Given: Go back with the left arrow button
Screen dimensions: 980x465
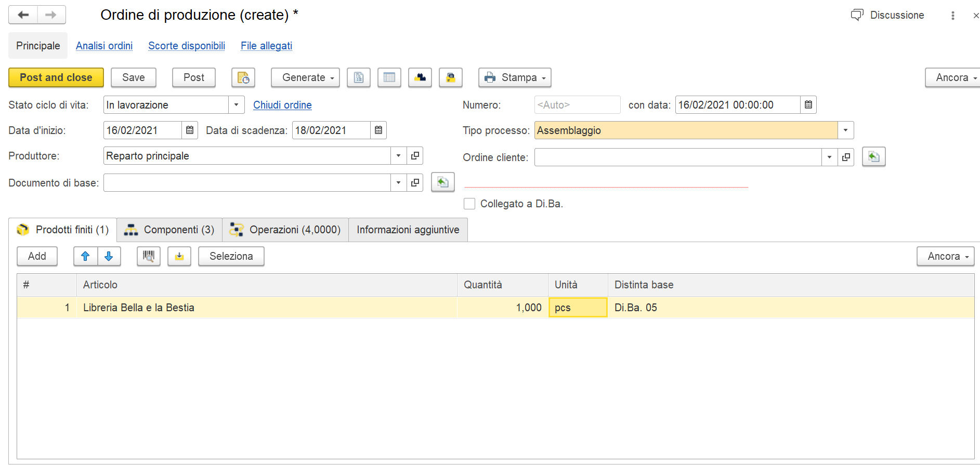Looking at the screenshot, I should [23, 15].
